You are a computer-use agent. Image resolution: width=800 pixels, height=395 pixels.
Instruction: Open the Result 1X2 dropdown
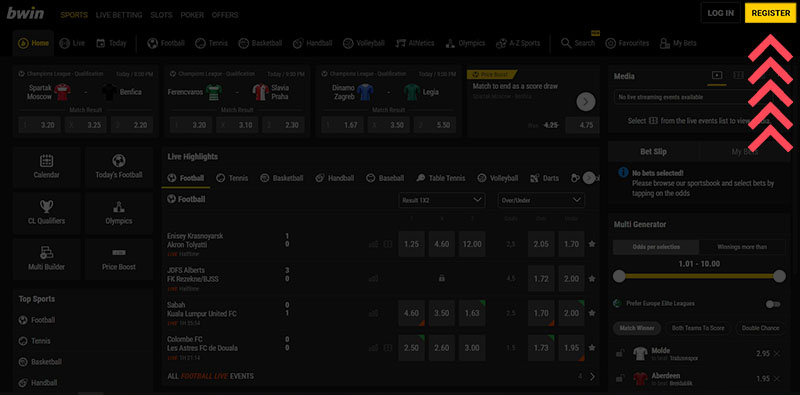(x=442, y=201)
